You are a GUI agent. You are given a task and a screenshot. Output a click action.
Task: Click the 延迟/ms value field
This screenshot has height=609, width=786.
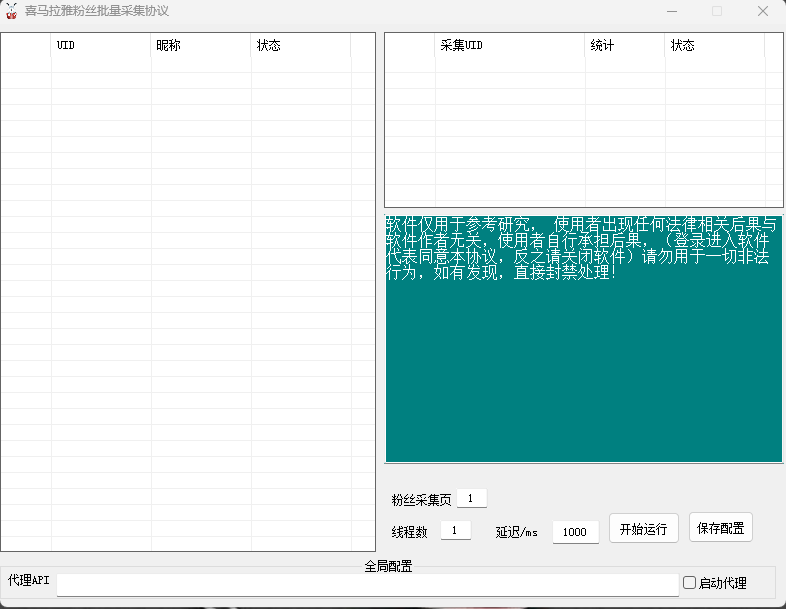(x=575, y=532)
